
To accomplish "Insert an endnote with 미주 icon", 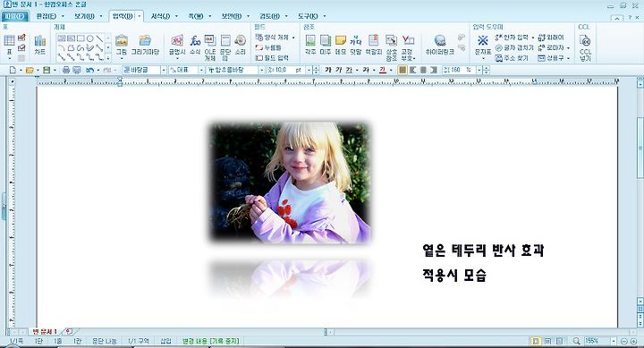I will pos(326,45).
